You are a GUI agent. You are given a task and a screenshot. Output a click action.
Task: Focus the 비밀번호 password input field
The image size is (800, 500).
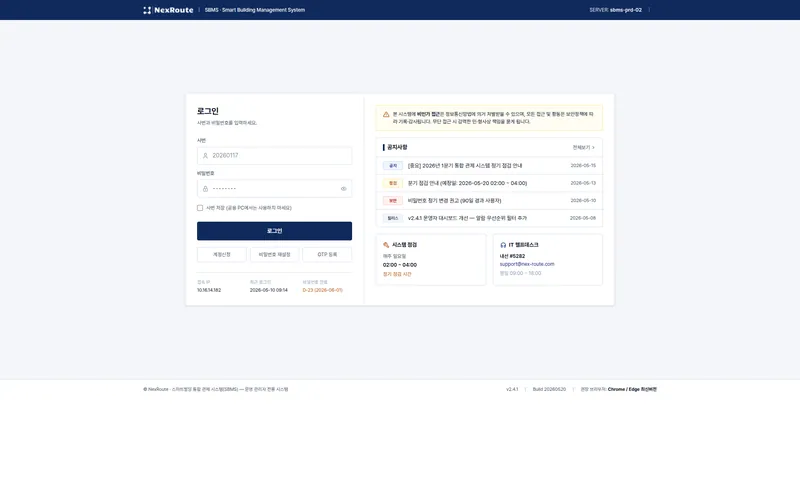point(274,189)
